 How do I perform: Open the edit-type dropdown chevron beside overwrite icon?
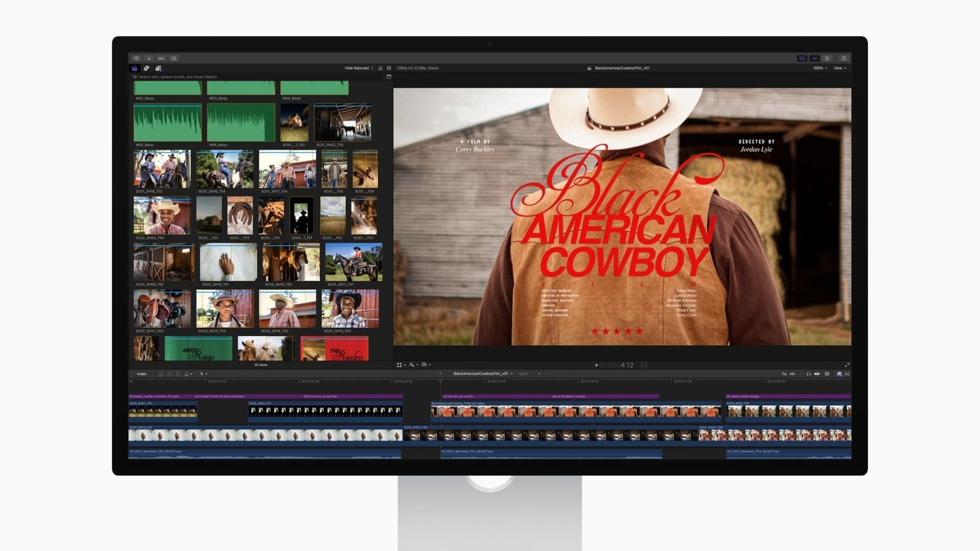[x=192, y=374]
